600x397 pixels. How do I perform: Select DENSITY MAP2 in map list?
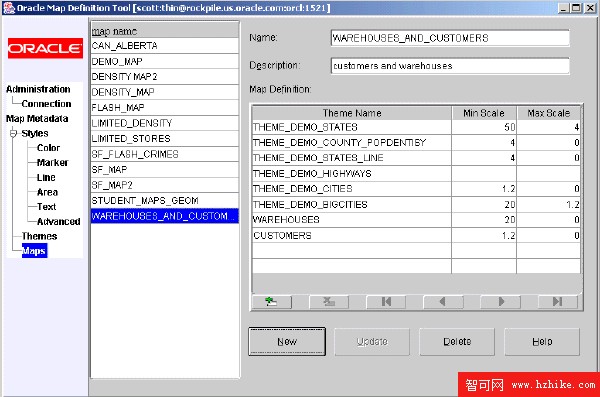[165, 77]
